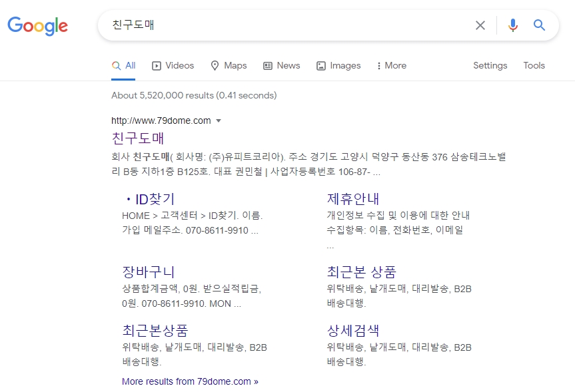Submit search with the magnifier icon
575x392 pixels.
coord(539,25)
